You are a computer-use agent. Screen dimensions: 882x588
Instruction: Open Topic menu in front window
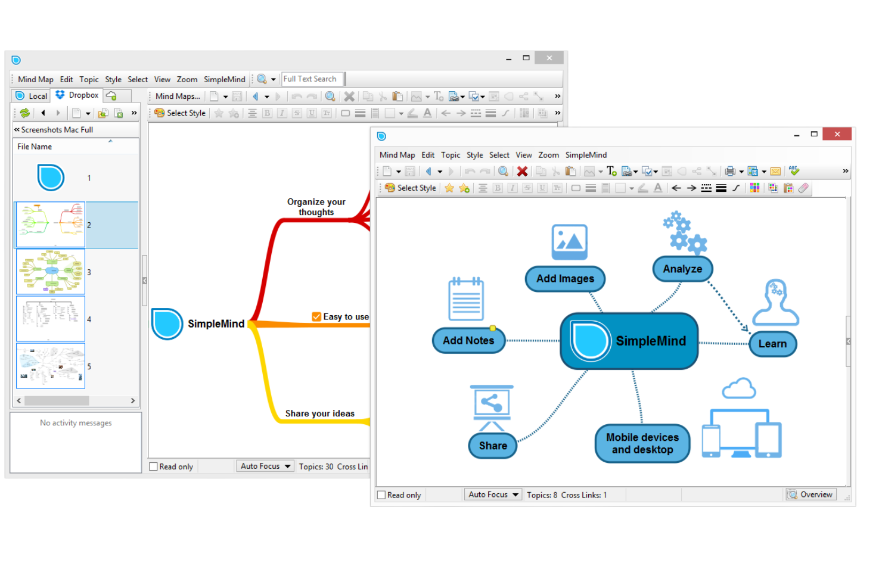point(451,155)
